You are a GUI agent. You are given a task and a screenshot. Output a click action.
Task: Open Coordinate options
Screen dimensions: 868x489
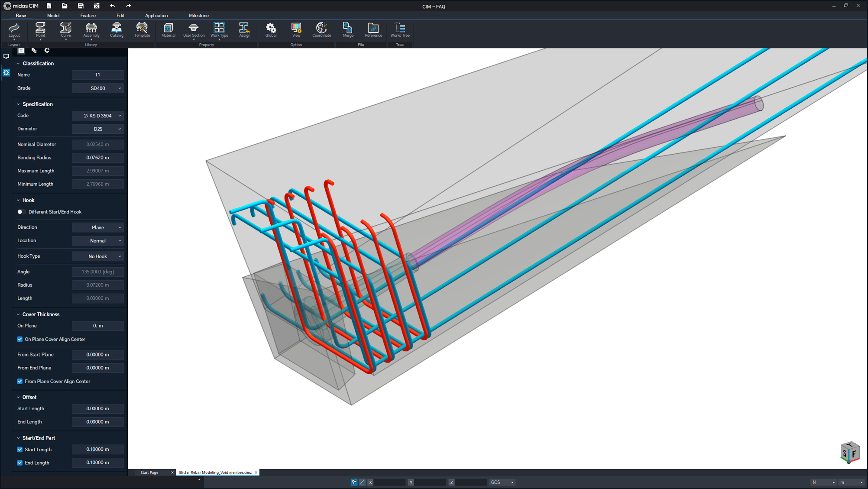coord(321,30)
